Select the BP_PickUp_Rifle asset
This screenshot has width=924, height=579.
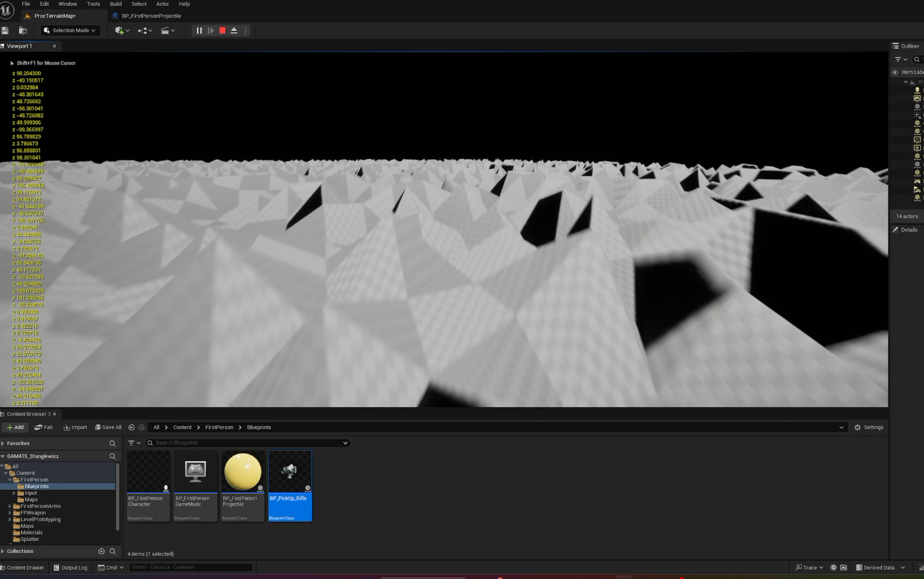(x=290, y=486)
